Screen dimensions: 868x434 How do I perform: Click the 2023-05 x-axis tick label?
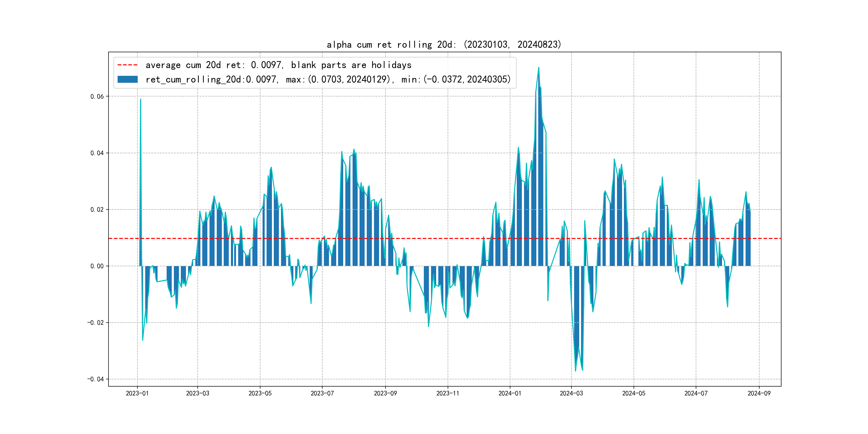point(260,393)
